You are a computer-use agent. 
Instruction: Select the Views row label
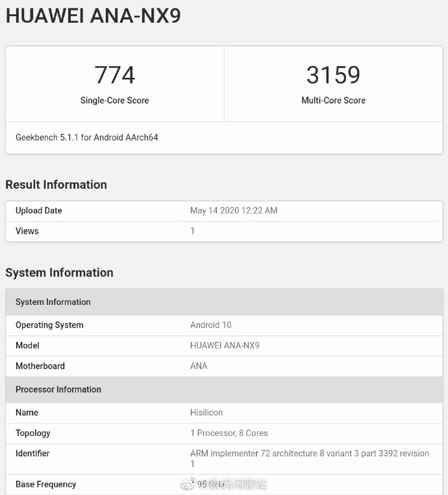coord(27,231)
